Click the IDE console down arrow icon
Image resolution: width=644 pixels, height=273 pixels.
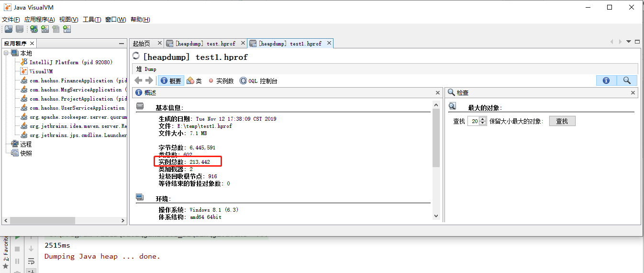pos(31,249)
